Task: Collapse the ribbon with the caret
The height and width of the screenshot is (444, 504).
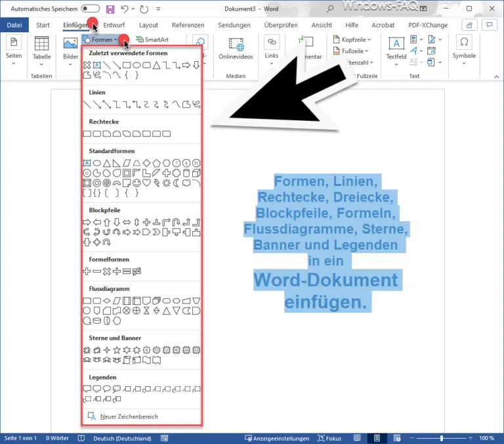Action: pos(497,77)
